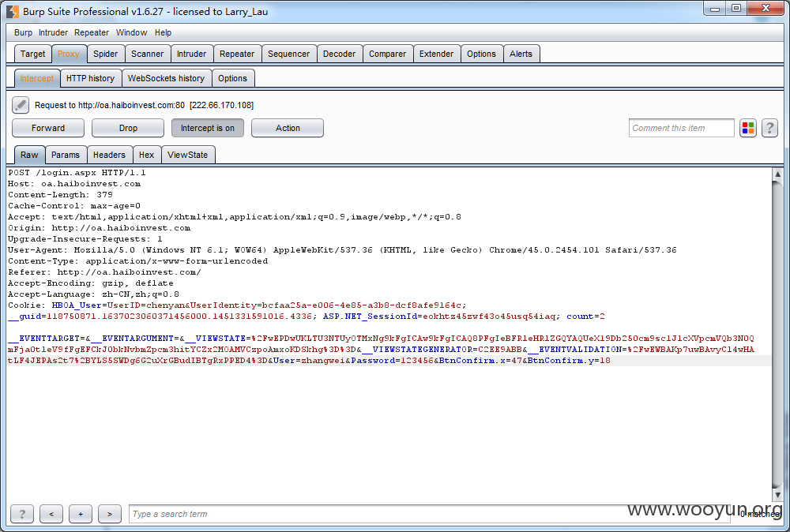Click the Content-Length: 379 header
This screenshot has width=790, height=532.
coord(61,195)
